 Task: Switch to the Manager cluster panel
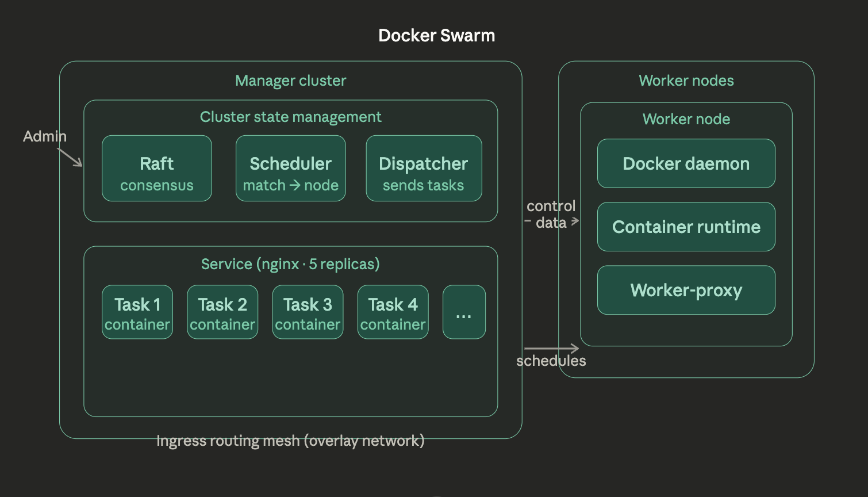pyautogui.click(x=290, y=81)
